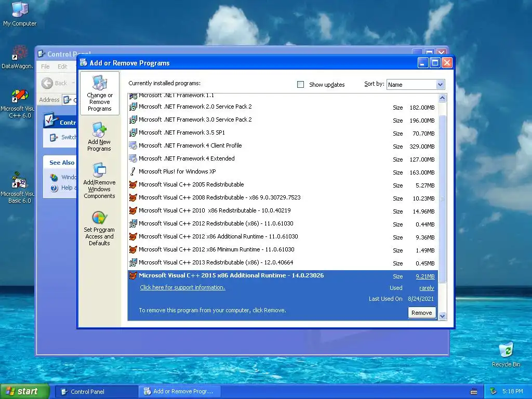Open Edit menu in Control Panel window
Screen dimensions: 532x399
62,66
